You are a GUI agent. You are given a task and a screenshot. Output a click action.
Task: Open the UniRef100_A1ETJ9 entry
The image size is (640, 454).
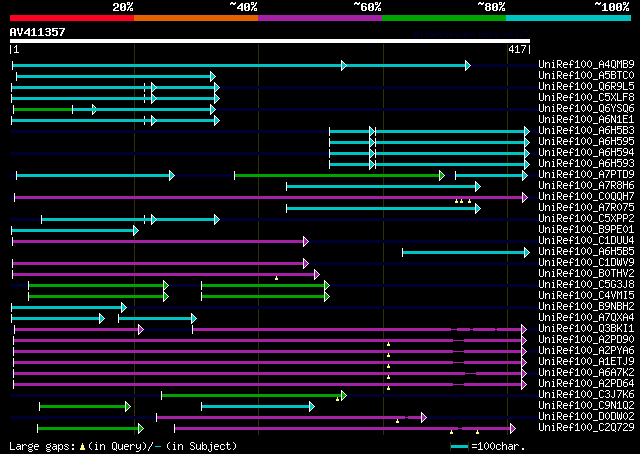pyautogui.click(x=586, y=362)
